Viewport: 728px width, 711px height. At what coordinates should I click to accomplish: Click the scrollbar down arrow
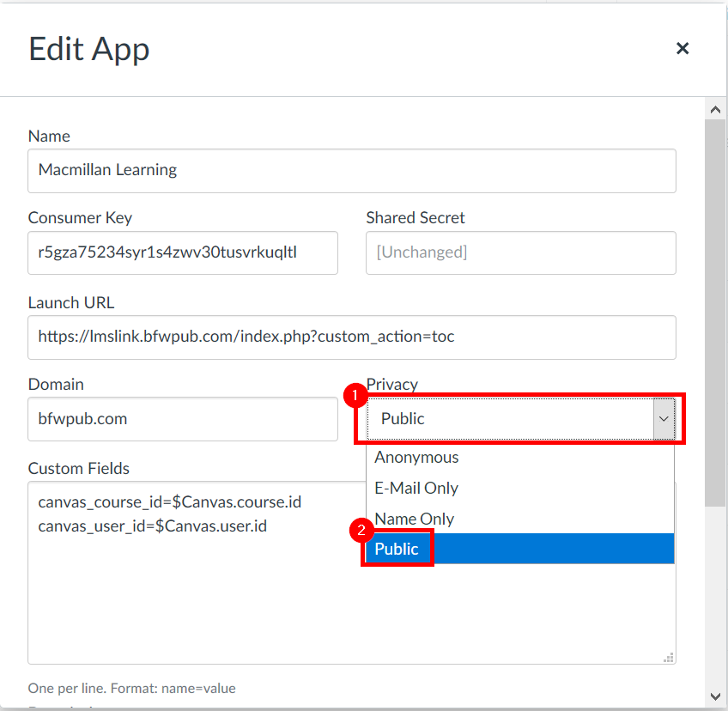(x=715, y=696)
